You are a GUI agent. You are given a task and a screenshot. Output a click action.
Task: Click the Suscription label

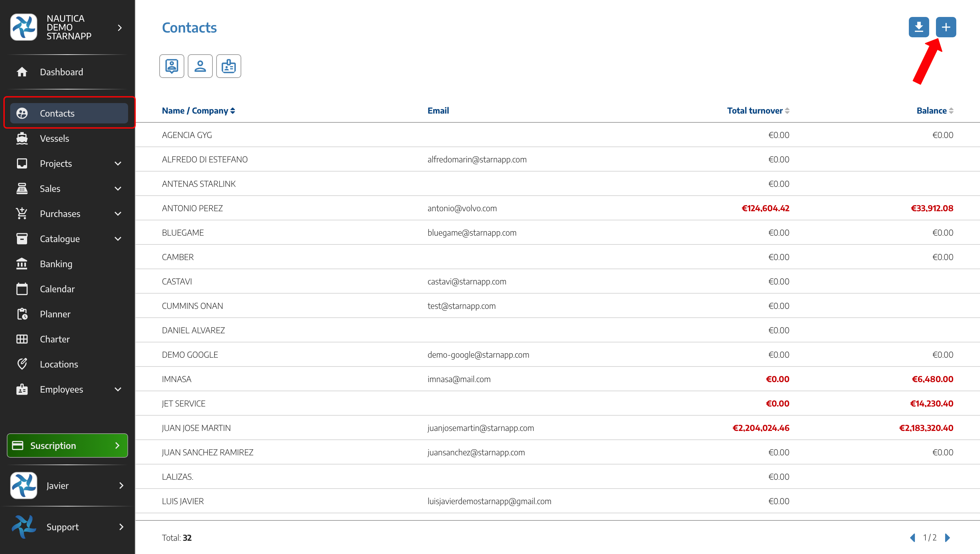[x=53, y=446]
